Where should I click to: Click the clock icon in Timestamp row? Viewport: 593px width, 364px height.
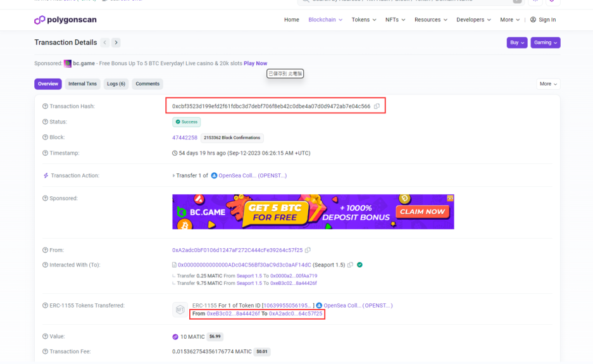pos(175,153)
